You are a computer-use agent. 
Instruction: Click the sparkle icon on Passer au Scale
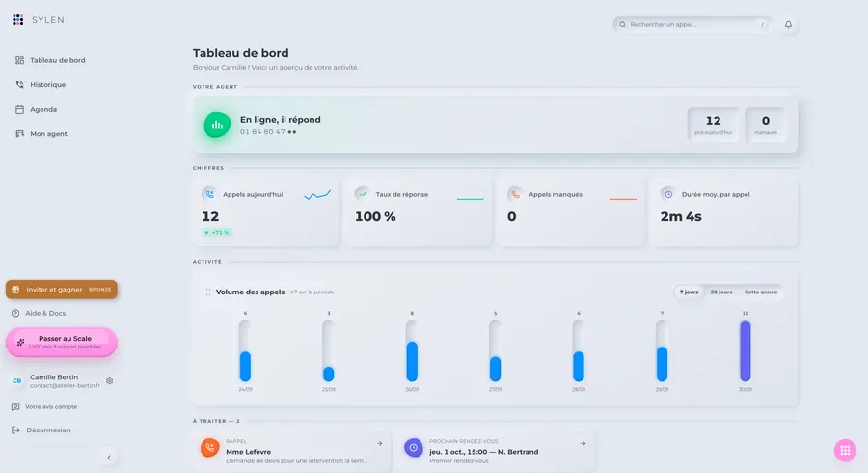coord(20,343)
